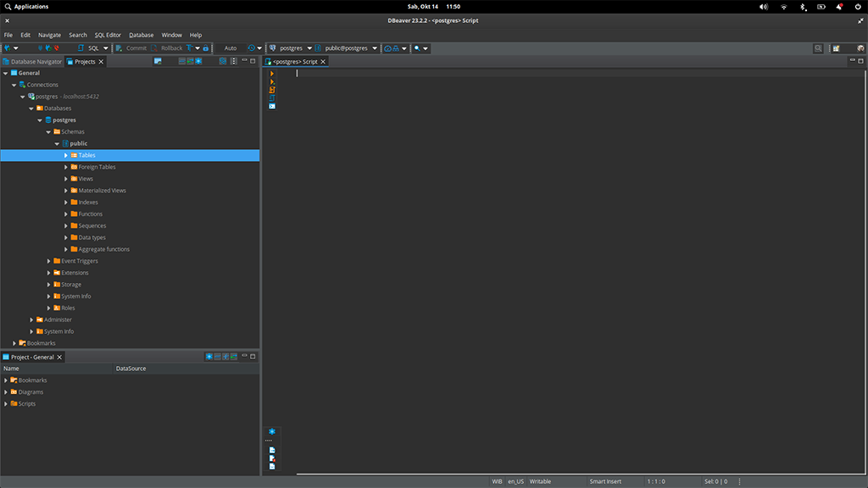Click the Commit toolbar button
Viewport: 868px width, 488px height.
[x=131, y=48]
